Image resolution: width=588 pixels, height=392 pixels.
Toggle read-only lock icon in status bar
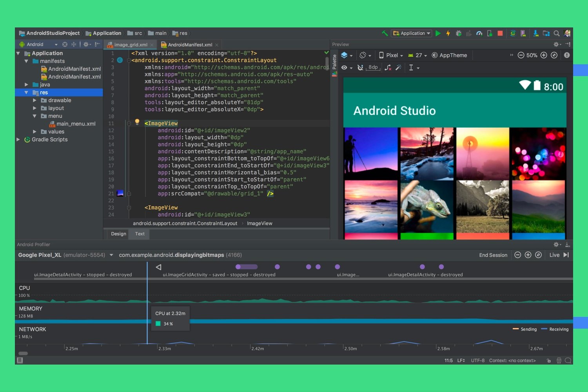click(x=549, y=361)
